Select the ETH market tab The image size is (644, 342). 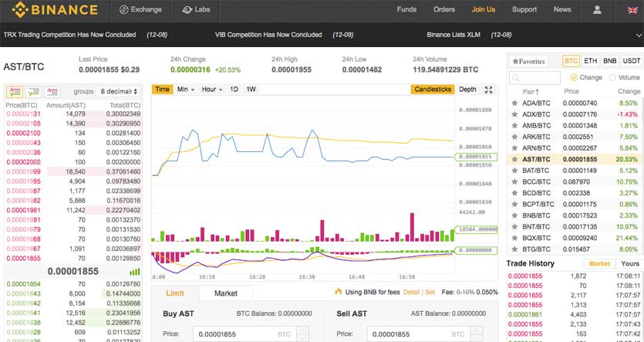coord(591,61)
